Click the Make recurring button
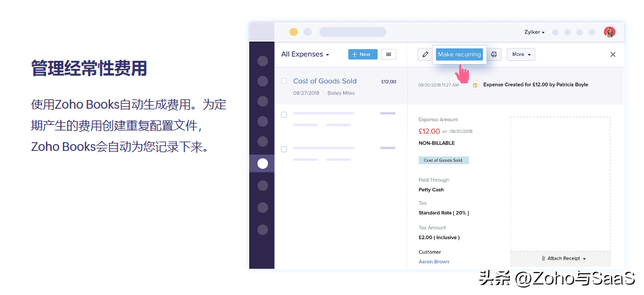This screenshot has width=644, height=295. coord(459,54)
